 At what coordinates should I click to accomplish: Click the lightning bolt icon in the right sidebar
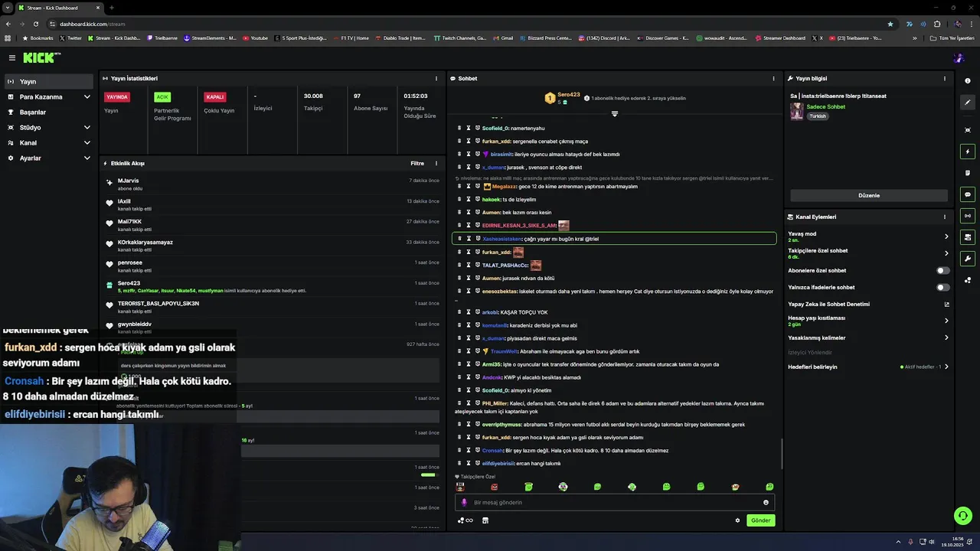point(968,152)
